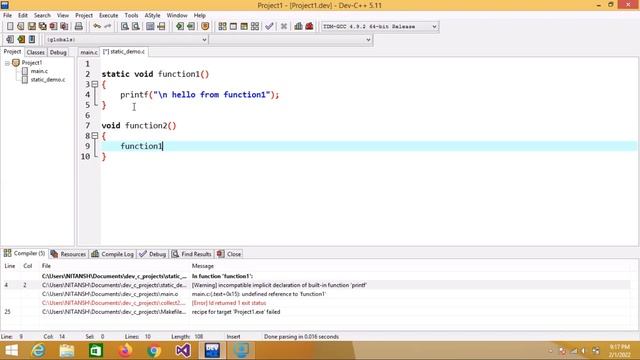The image size is (640, 360).
Task: Click the Debug checkmark icon
Action: [x=269, y=27]
